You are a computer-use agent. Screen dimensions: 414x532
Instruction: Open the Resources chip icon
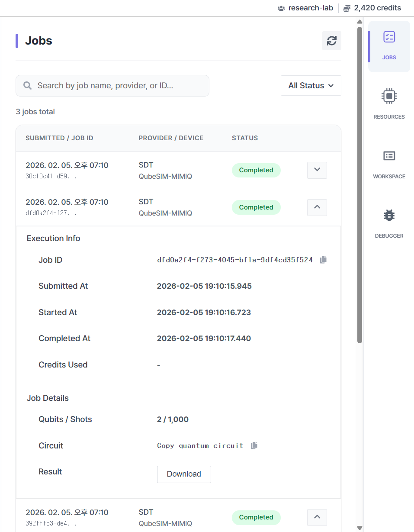pos(389,96)
